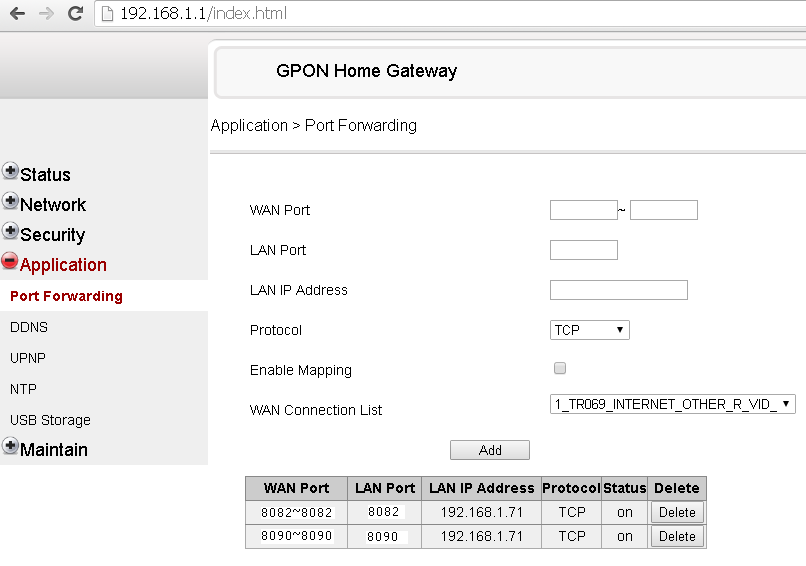
Task: Click the WAN Port table column header
Action: tap(297, 488)
